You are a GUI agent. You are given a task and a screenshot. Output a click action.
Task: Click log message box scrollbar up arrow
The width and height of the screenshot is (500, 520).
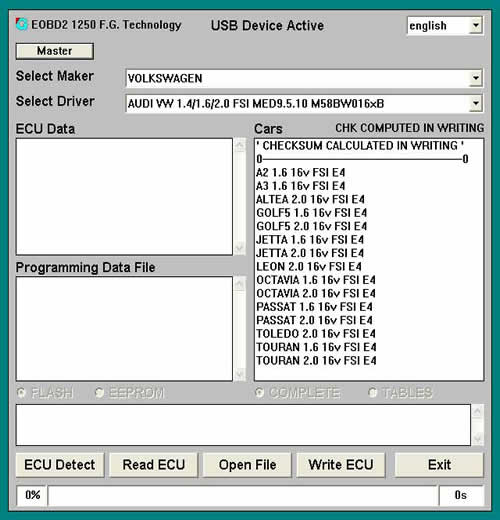(477, 411)
